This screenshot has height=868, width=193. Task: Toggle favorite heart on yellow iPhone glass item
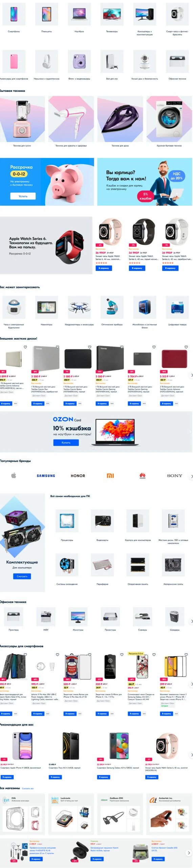point(186,654)
